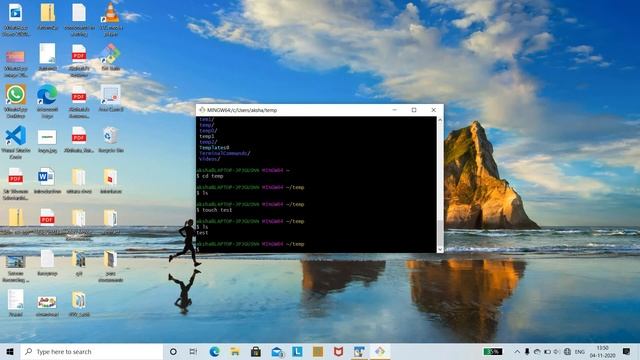Viewport: 640px width, 360px height.
Task: Open Task View on the taskbar
Action: click(x=193, y=351)
